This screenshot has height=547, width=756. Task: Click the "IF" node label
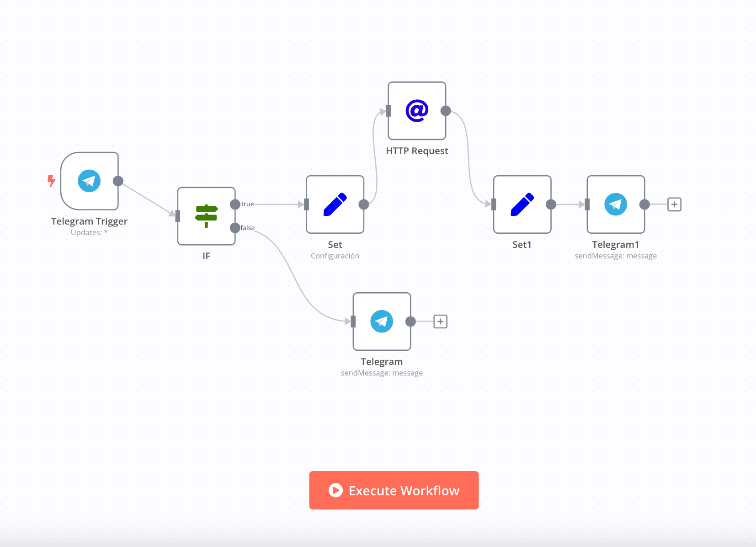pos(207,256)
